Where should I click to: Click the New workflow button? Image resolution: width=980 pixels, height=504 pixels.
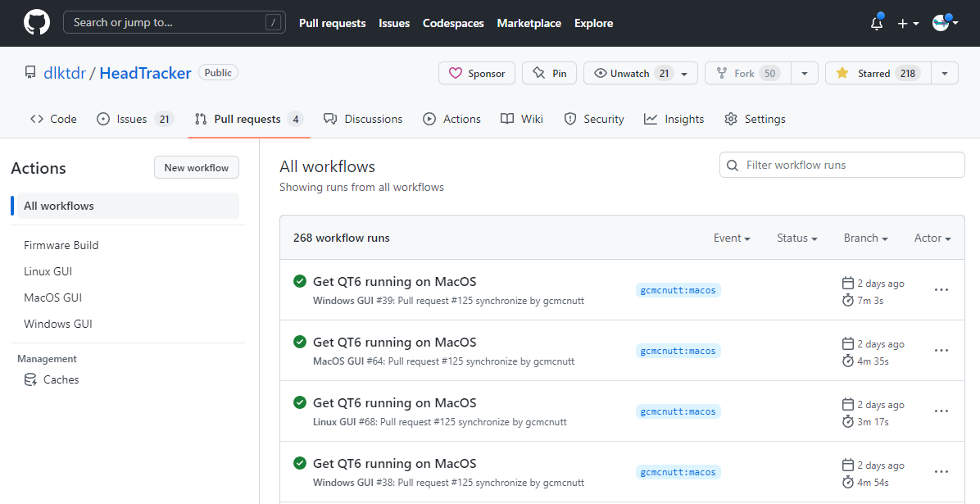point(197,168)
